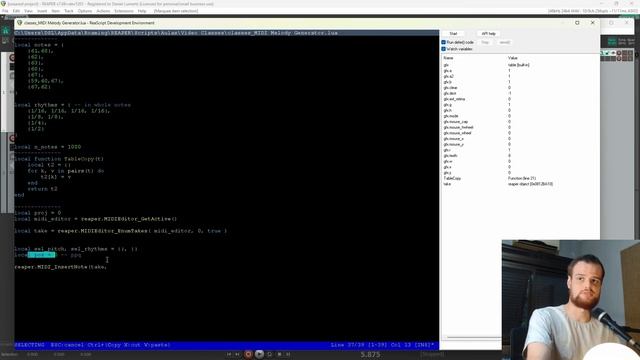
Task: Click the 'local n_notes = 1000' line
Action: pyautogui.click(x=47, y=147)
